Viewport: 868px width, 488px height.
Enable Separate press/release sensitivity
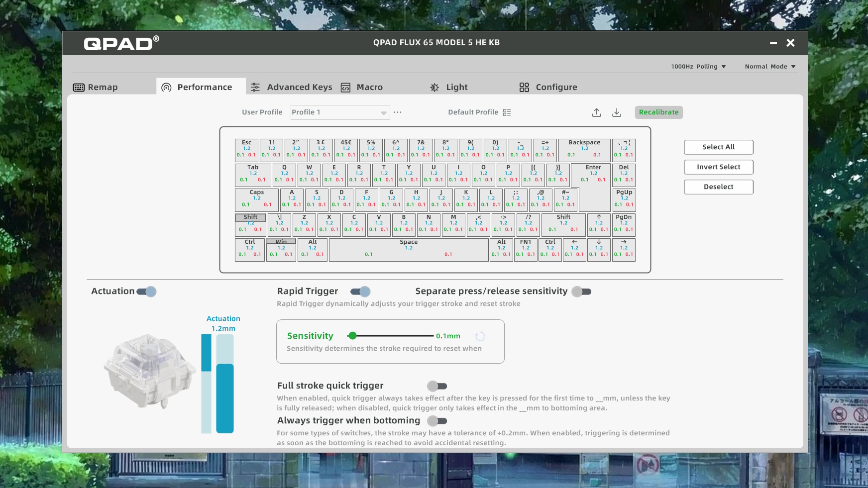(581, 291)
